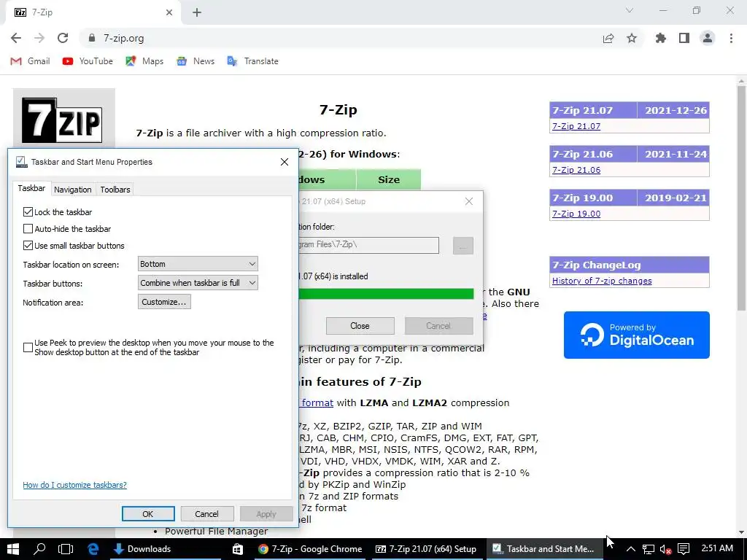Click Customize notification area button
The height and width of the screenshot is (560, 747).
click(164, 302)
